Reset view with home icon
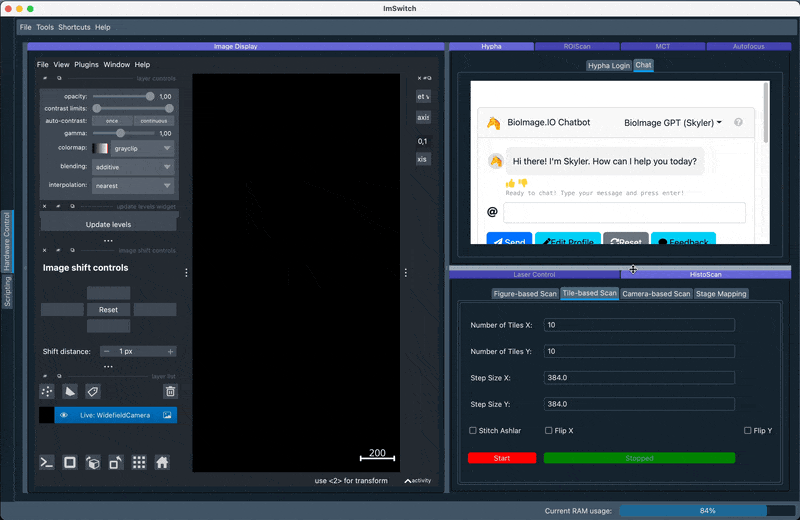The image size is (800, 520). pos(162,462)
